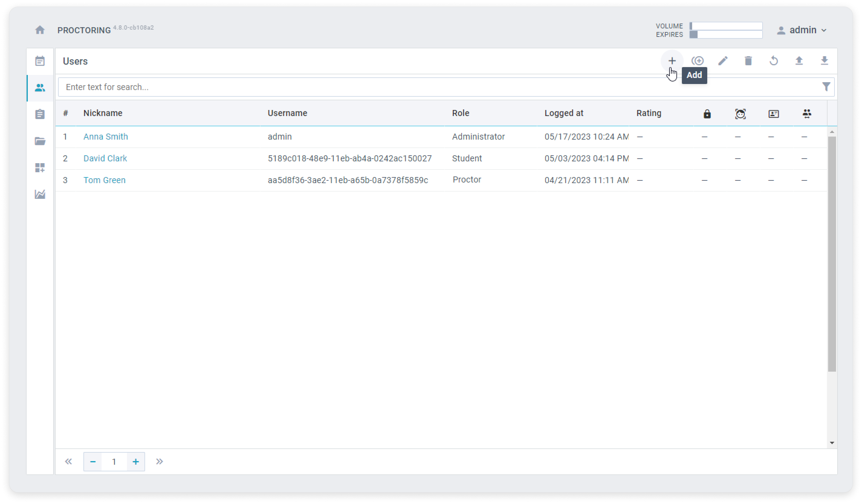Click the Upload import icon
The width and height of the screenshot is (862, 504).
tap(799, 61)
